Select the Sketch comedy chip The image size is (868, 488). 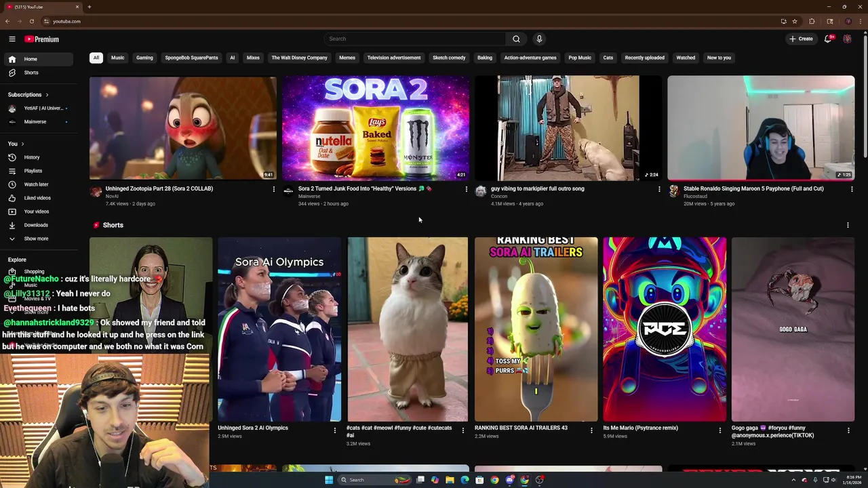[x=449, y=58]
